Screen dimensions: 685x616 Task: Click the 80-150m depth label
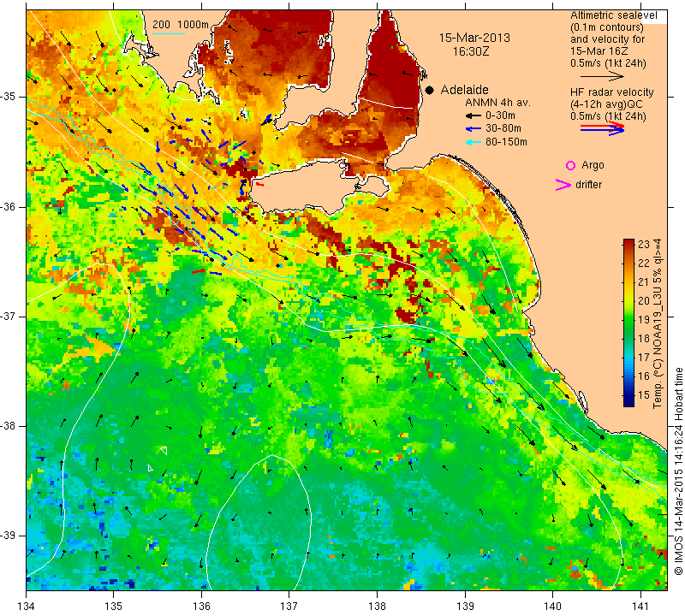[506, 142]
